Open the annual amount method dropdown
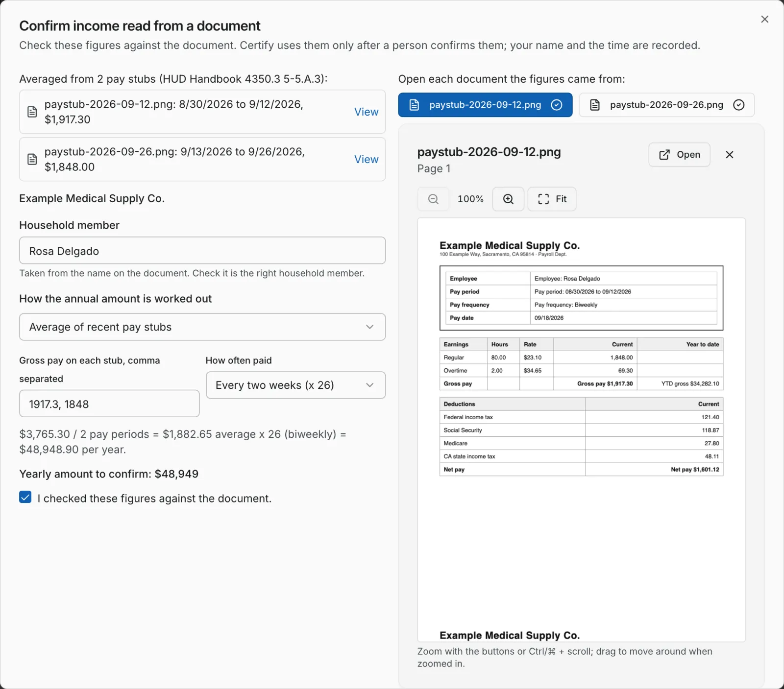 202,327
